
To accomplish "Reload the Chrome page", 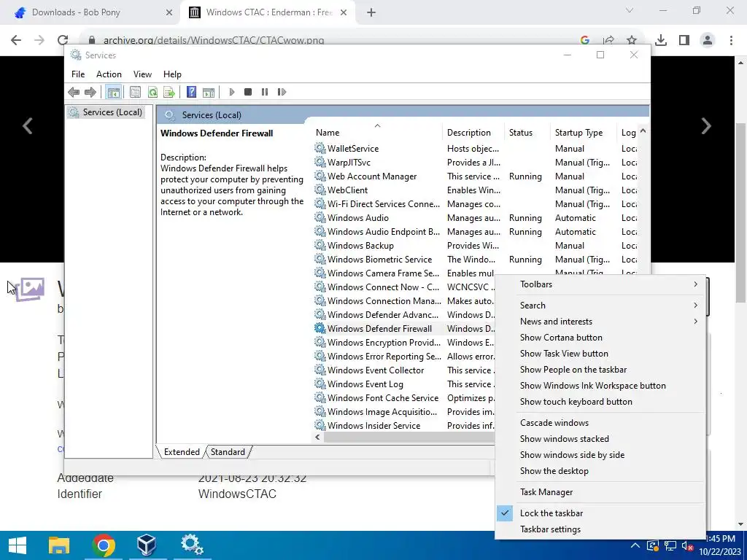I will pos(63,40).
